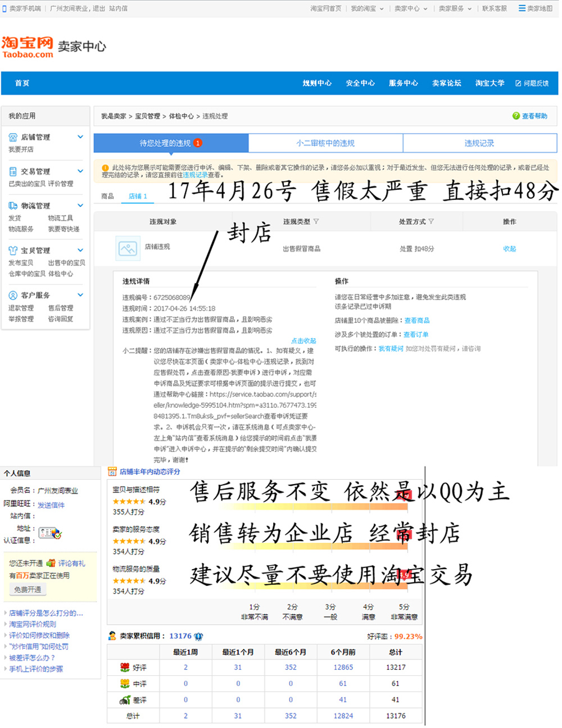Click the 店铺管理 shop icon
562x728 pixels.
[13, 137]
